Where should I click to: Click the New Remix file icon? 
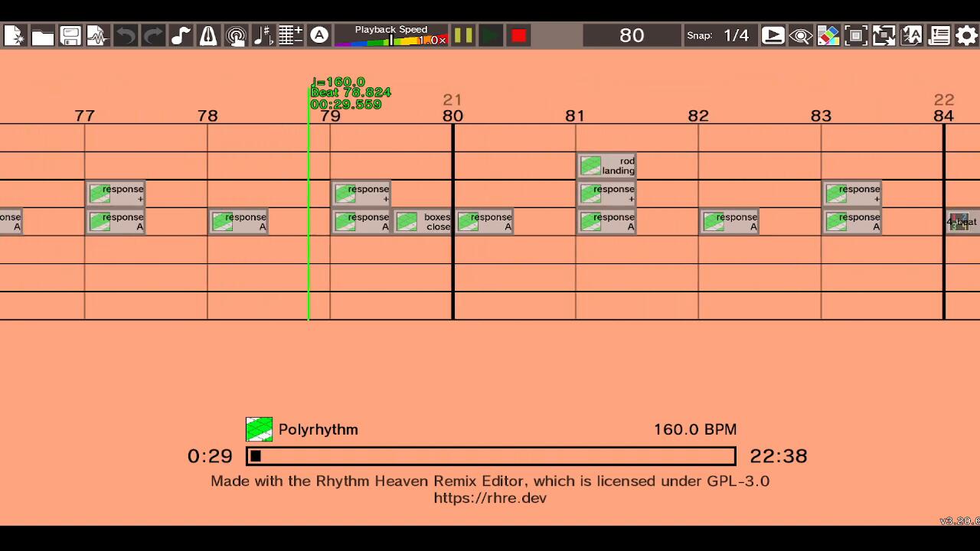coord(15,36)
